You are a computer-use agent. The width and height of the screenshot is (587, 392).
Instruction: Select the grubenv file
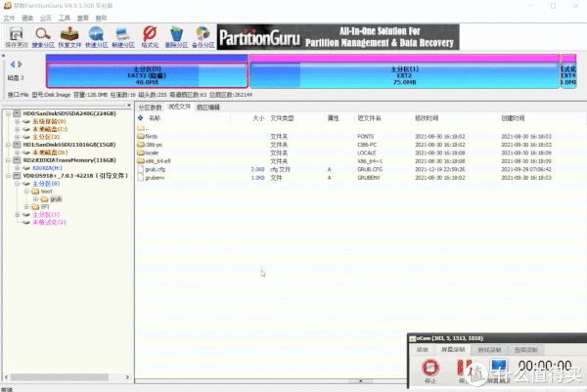click(151, 177)
